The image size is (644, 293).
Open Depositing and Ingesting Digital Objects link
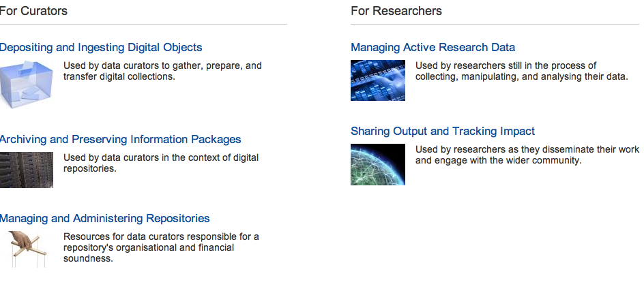pos(101,48)
